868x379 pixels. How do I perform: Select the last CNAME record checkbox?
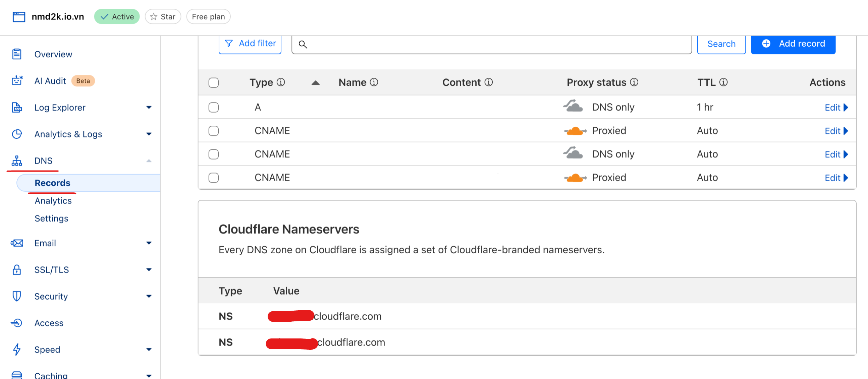(x=213, y=178)
